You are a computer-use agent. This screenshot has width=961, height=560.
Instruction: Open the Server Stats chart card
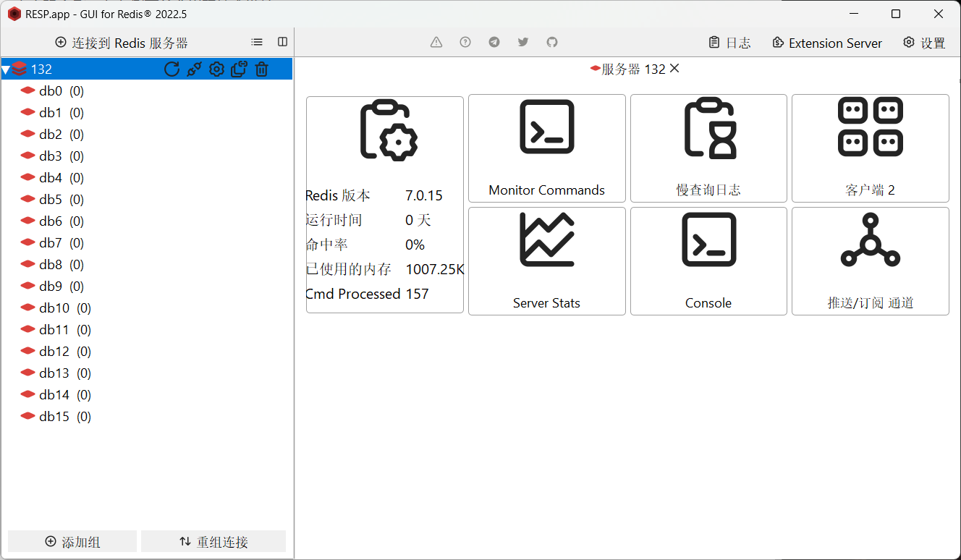click(x=547, y=261)
